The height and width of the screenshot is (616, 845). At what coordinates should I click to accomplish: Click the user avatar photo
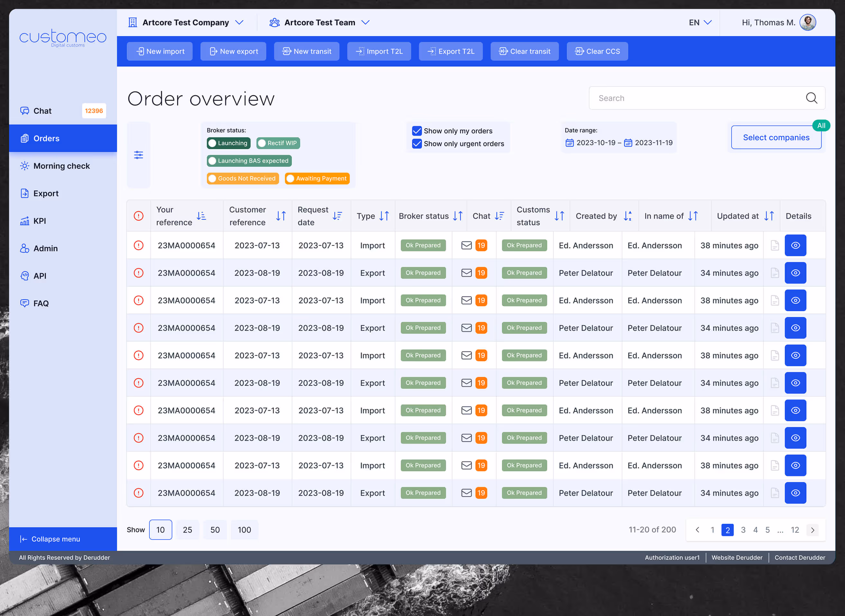point(808,23)
